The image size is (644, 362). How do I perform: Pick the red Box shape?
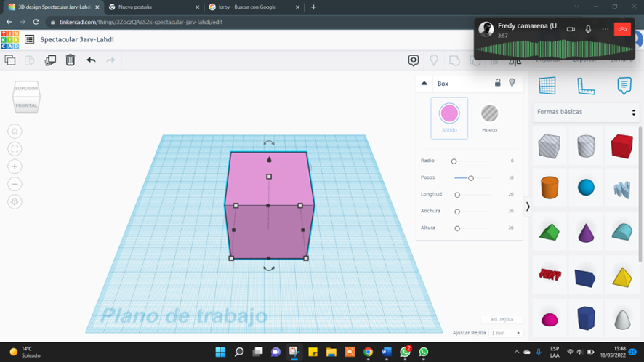pyautogui.click(x=621, y=146)
